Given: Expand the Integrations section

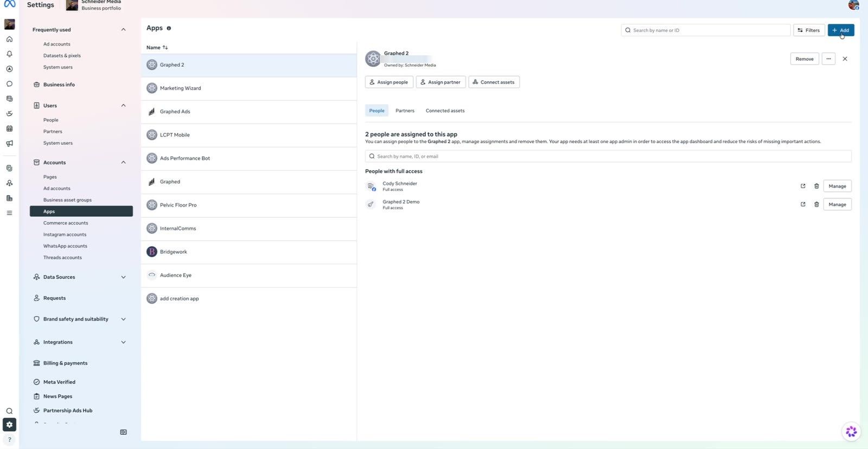Looking at the screenshot, I should [123, 342].
